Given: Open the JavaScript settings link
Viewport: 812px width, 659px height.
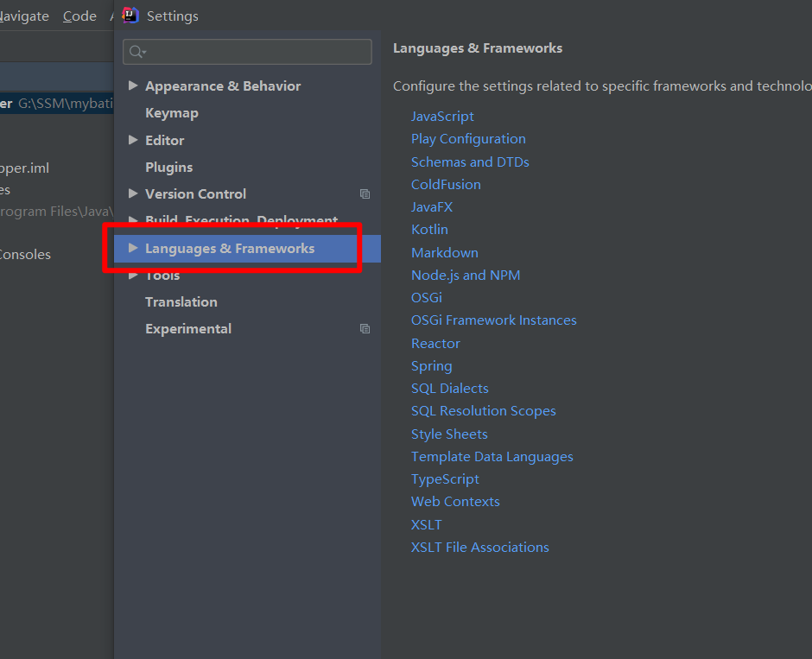Looking at the screenshot, I should [442, 117].
